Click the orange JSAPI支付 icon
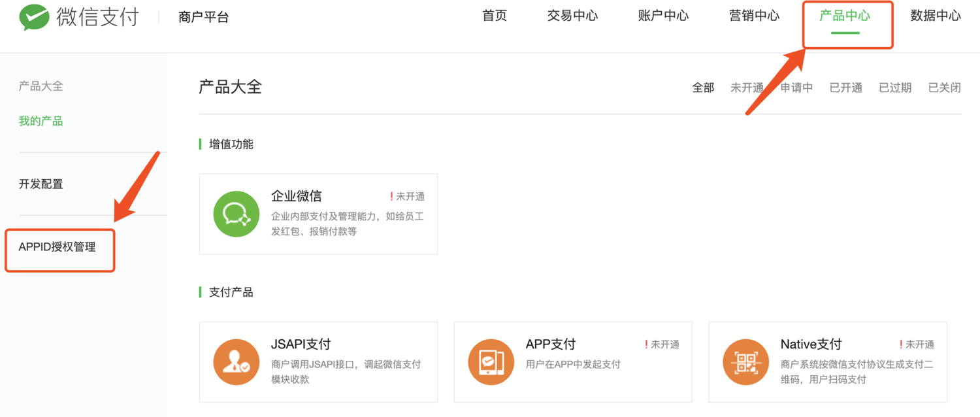Viewport: 980px width, 417px height. tap(236, 362)
